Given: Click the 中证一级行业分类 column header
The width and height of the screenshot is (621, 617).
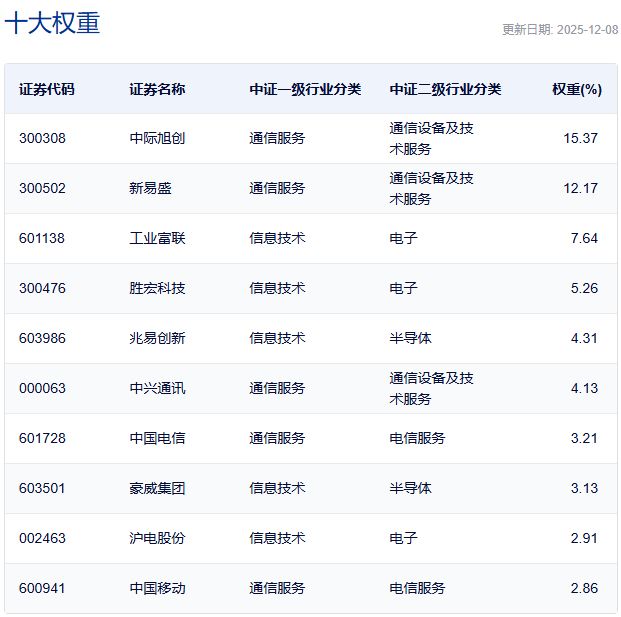Looking at the screenshot, I should (x=305, y=89).
